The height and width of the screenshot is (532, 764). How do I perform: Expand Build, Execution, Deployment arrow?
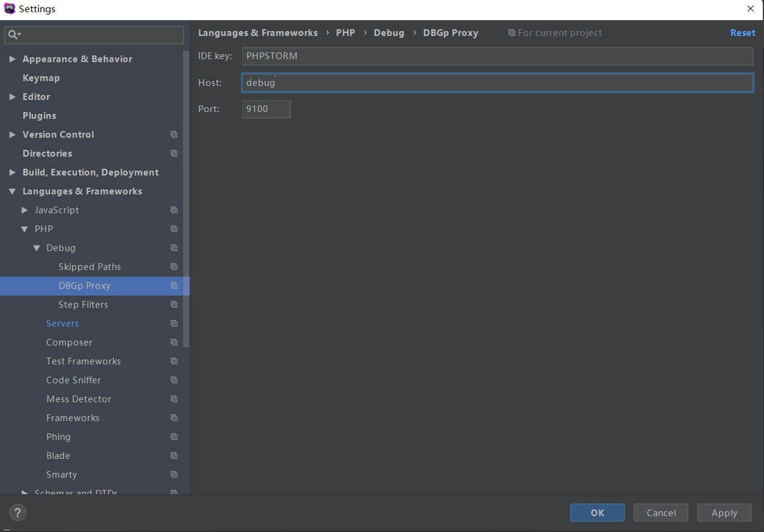click(12, 172)
